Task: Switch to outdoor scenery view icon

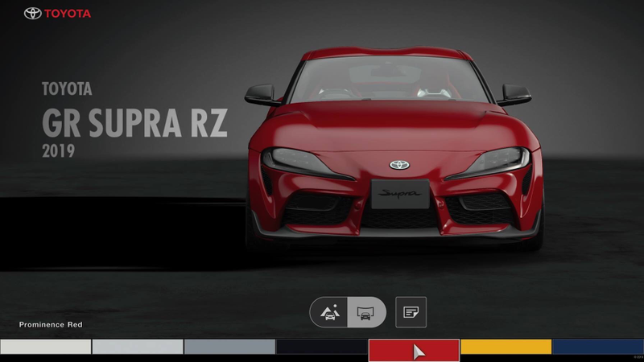Action: [x=329, y=312]
